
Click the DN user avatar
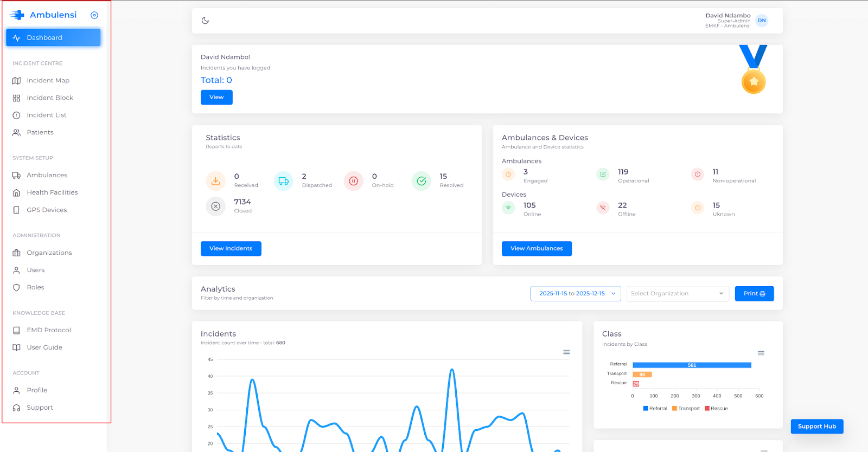pos(762,21)
